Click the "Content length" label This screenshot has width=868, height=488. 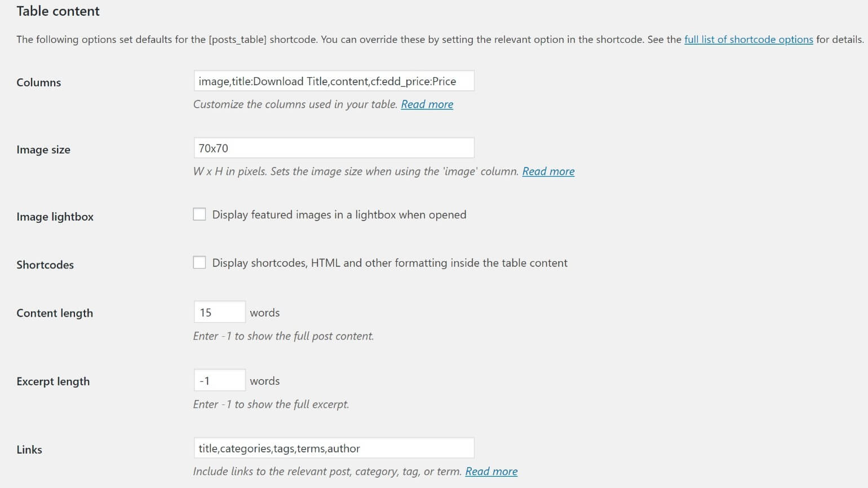point(54,313)
